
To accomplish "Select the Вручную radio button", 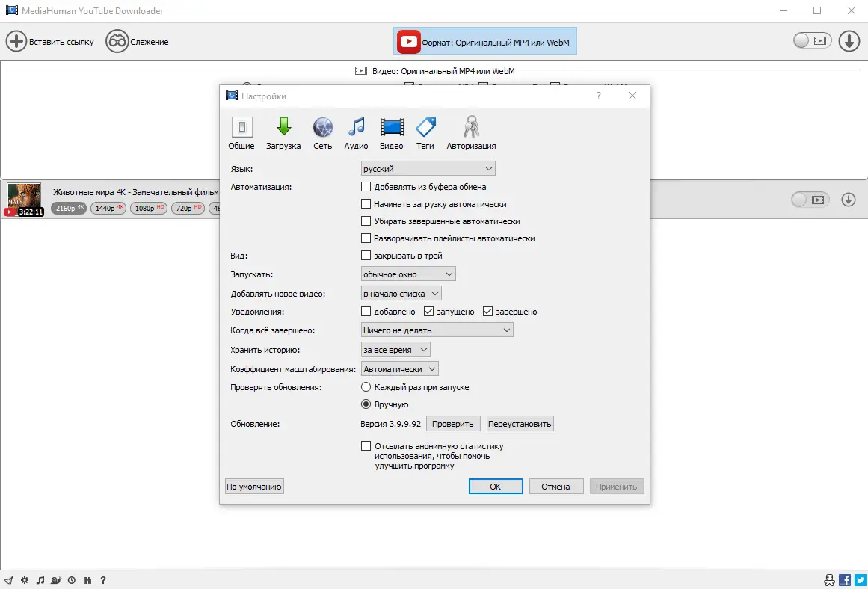I will click(366, 404).
